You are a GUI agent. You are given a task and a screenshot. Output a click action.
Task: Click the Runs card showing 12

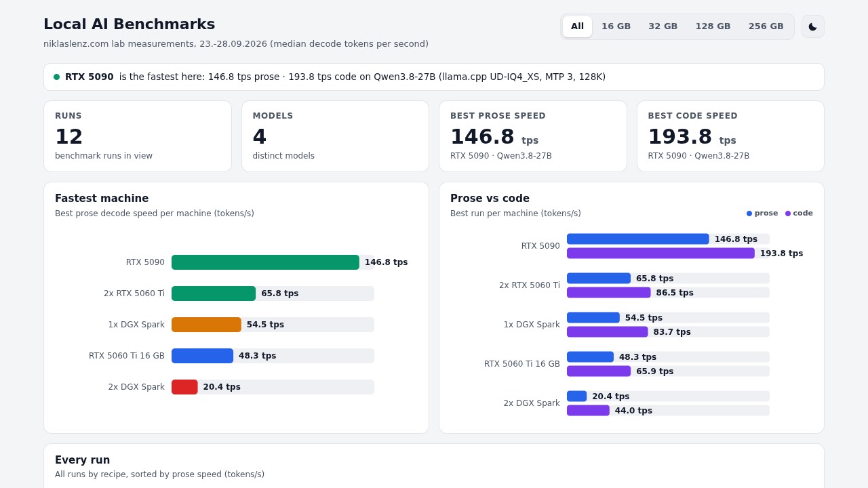click(x=138, y=136)
